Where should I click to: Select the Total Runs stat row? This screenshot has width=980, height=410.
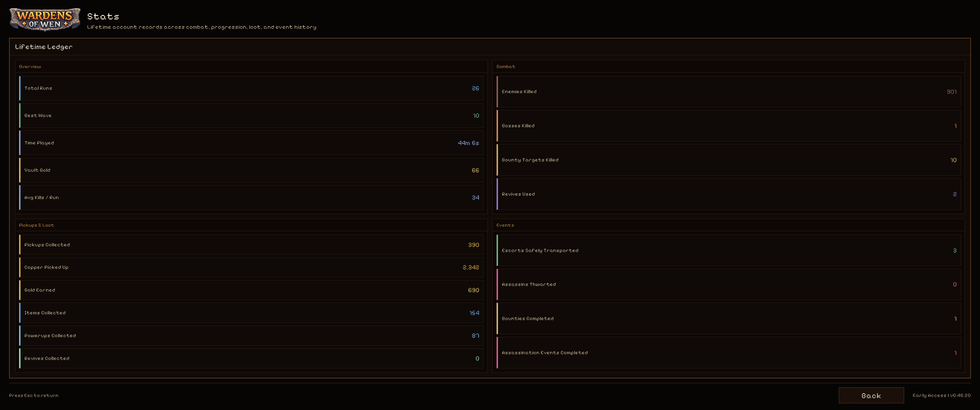(251, 88)
